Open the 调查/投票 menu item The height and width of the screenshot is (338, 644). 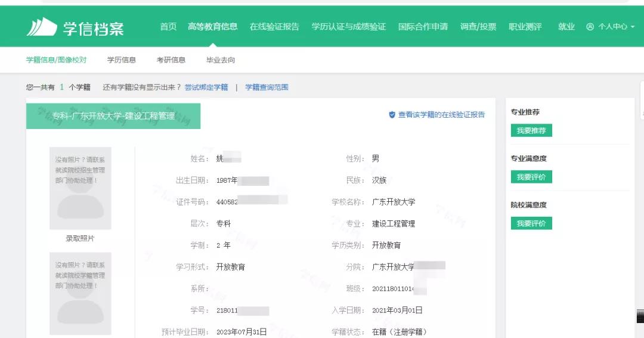click(478, 27)
